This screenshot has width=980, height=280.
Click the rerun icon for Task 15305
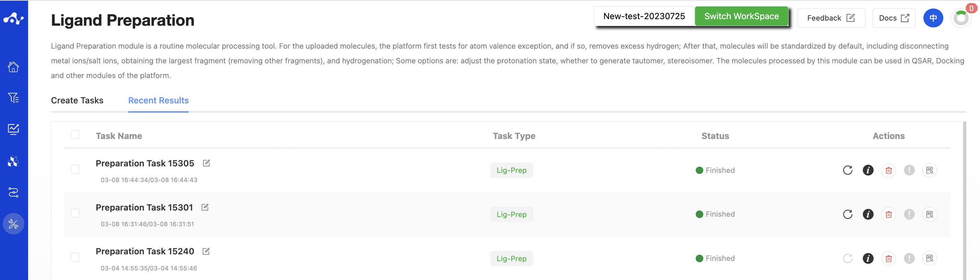pyautogui.click(x=848, y=170)
